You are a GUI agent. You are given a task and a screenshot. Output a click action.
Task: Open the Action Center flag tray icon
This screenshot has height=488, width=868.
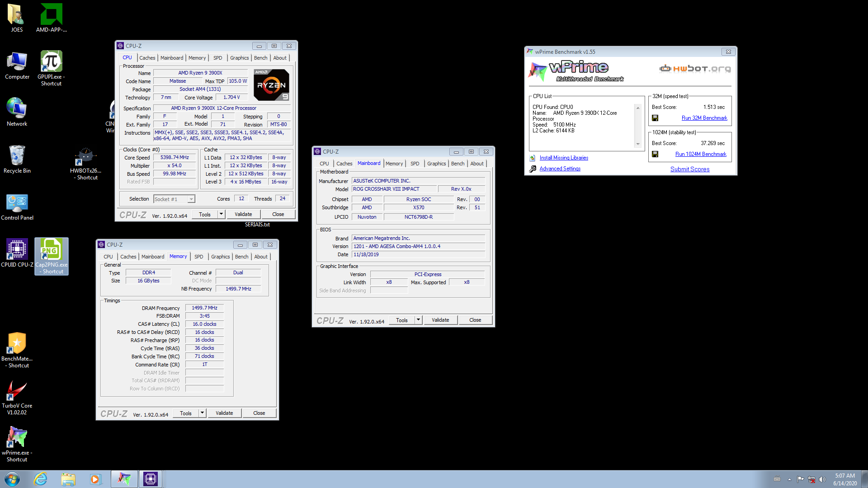[x=800, y=479]
